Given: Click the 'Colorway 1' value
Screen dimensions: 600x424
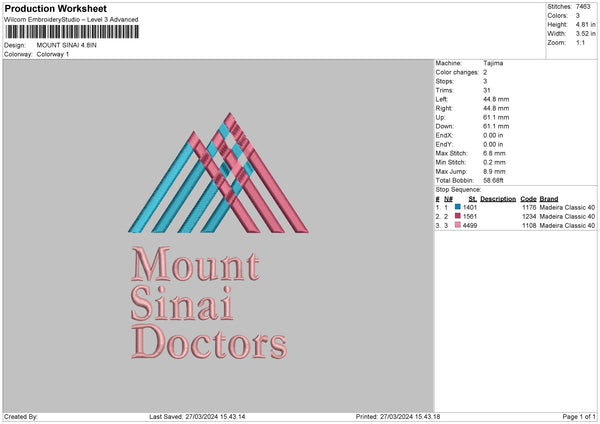Looking at the screenshot, I should [x=53, y=54].
